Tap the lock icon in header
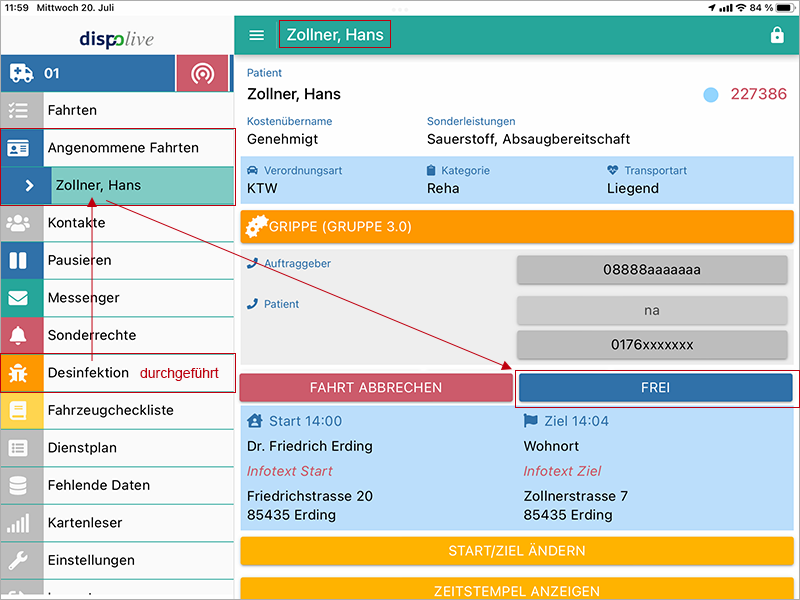This screenshot has width=800, height=600. pyautogui.click(x=777, y=35)
